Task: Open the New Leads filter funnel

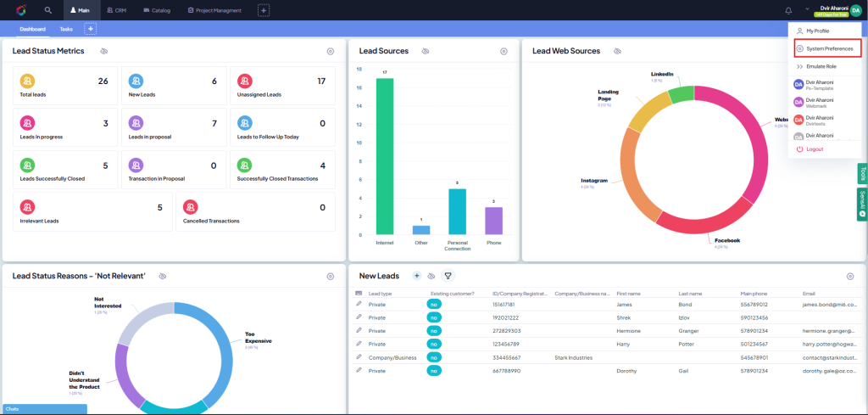Action: coord(448,276)
